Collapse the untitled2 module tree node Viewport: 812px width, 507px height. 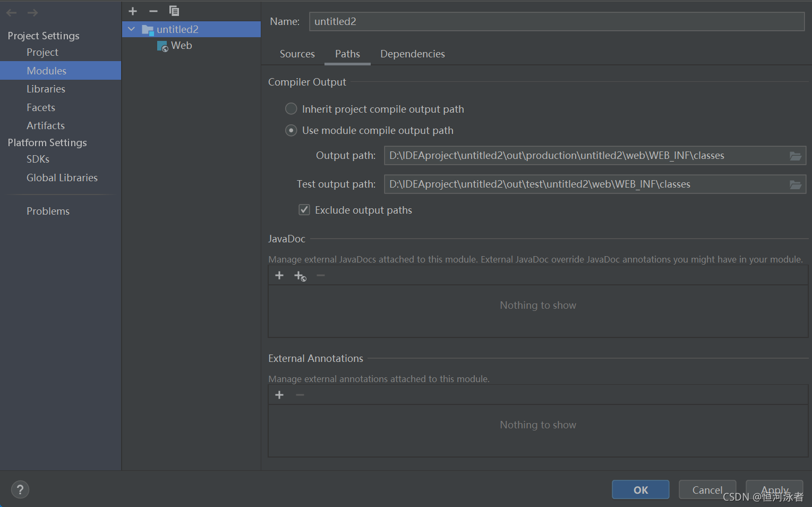coord(131,29)
